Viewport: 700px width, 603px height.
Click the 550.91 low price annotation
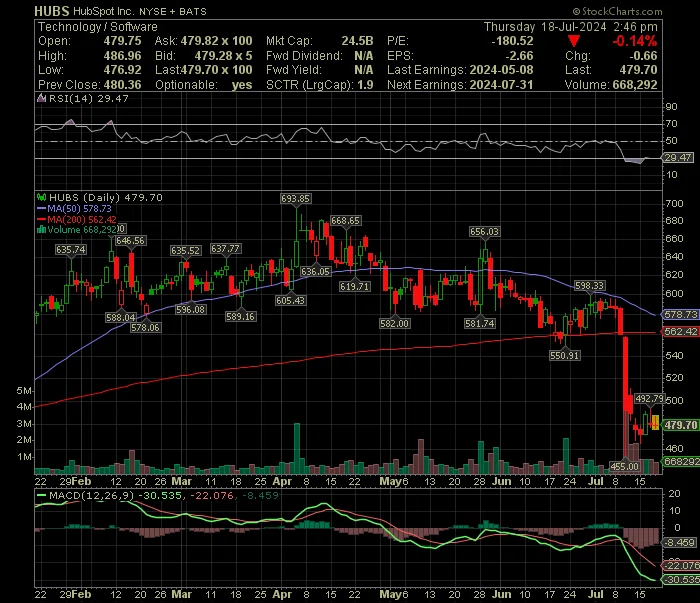(x=565, y=355)
